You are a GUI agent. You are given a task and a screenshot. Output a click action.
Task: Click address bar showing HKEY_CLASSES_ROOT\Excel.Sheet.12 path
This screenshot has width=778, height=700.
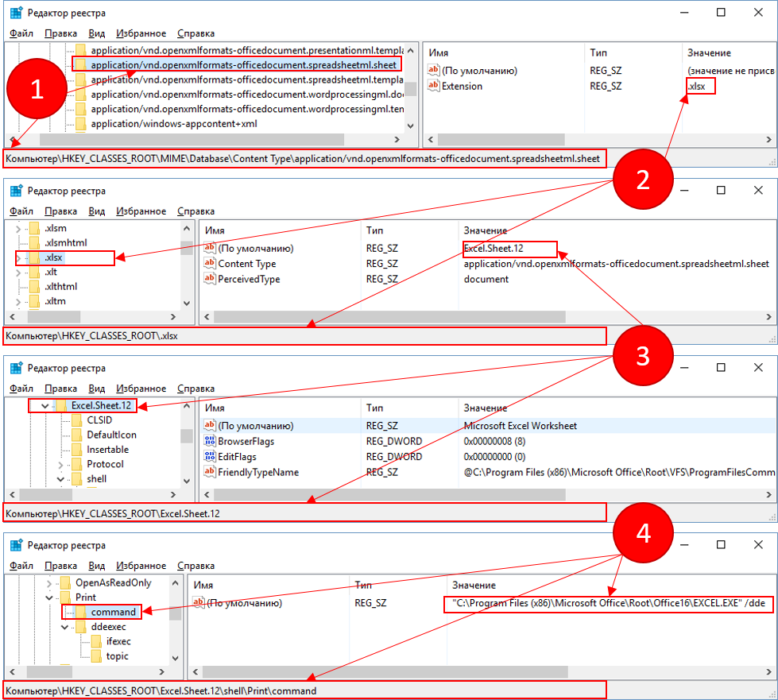click(x=305, y=513)
